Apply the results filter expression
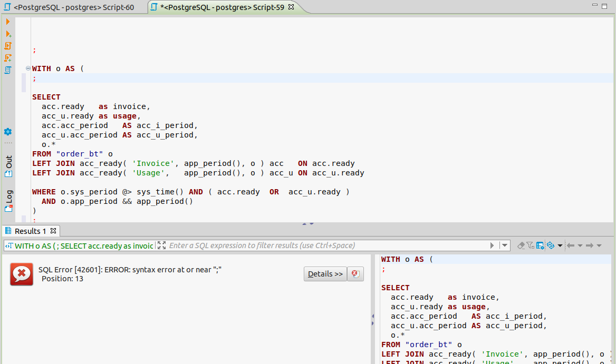Viewport: 616px width, 364px height. pos(492,245)
